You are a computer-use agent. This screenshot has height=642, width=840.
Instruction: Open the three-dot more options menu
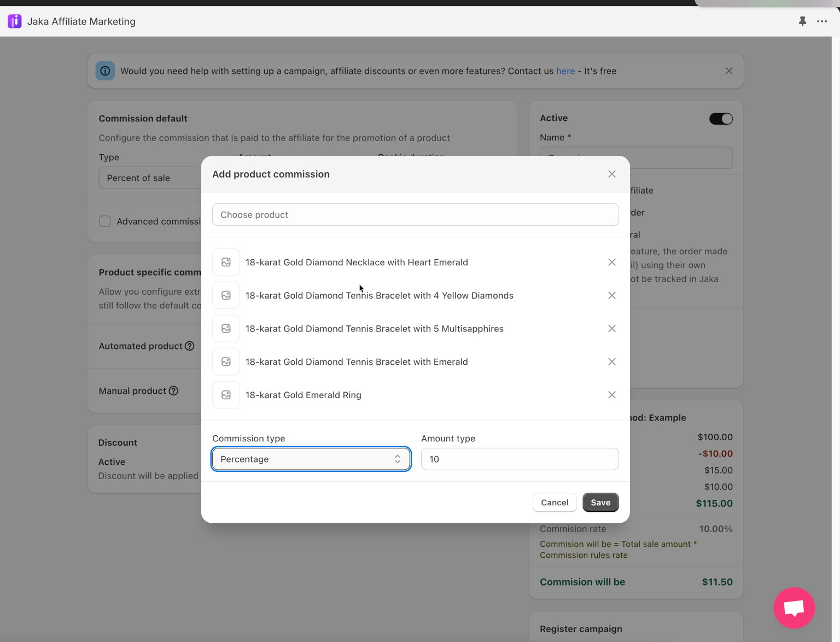point(822,21)
